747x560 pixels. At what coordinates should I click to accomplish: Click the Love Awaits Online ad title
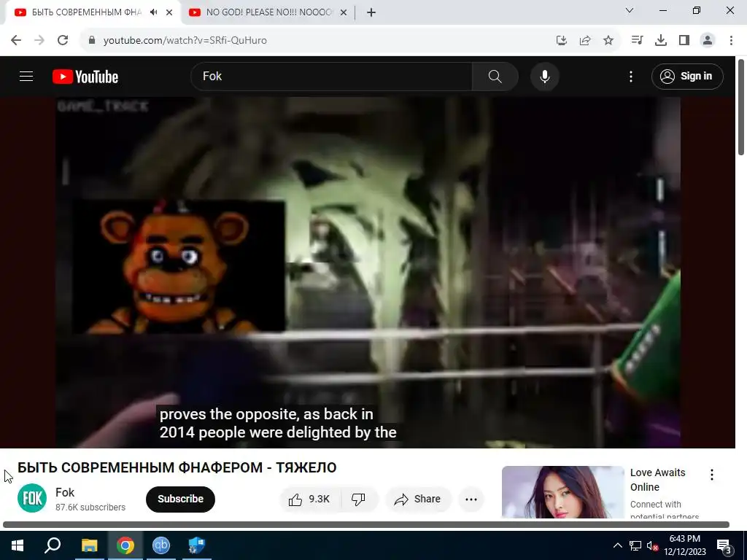point(658,480)
